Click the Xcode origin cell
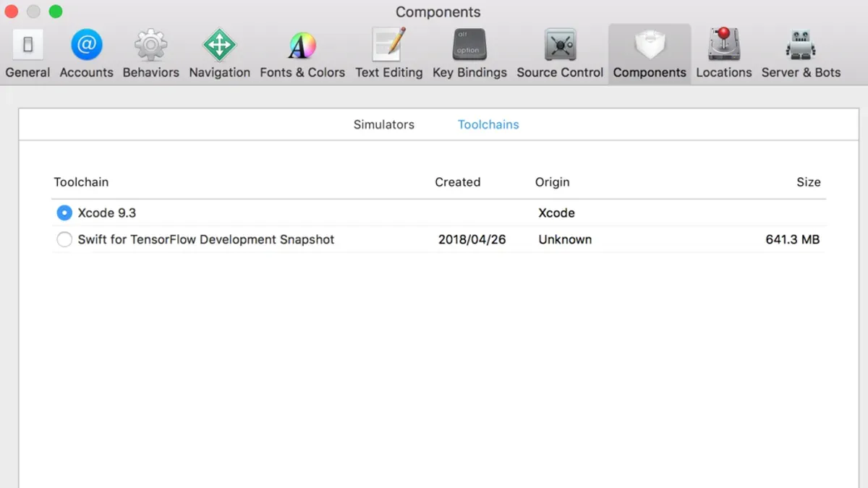Image resolution: width=868 pixels, height=488 pixels. (x=556, y=213)
